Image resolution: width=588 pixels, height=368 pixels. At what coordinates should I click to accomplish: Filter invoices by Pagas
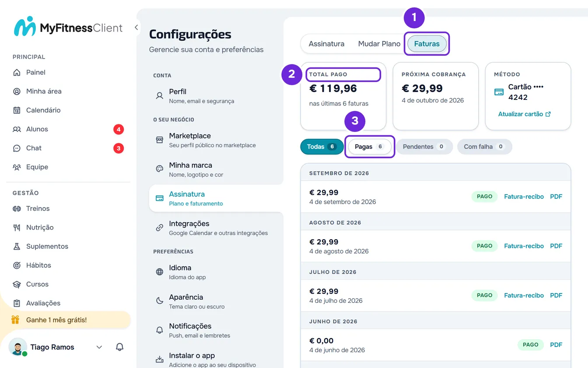[370, 147]
